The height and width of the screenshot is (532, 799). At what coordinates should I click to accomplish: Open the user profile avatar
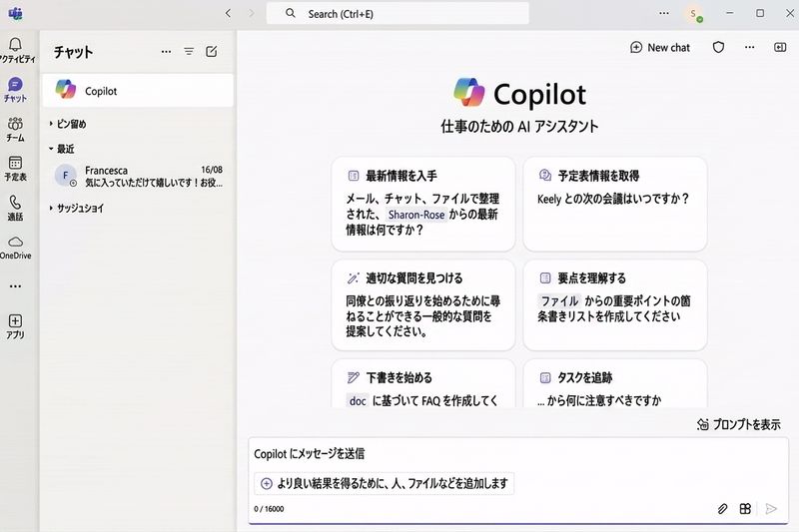click(x=693, y=14)
